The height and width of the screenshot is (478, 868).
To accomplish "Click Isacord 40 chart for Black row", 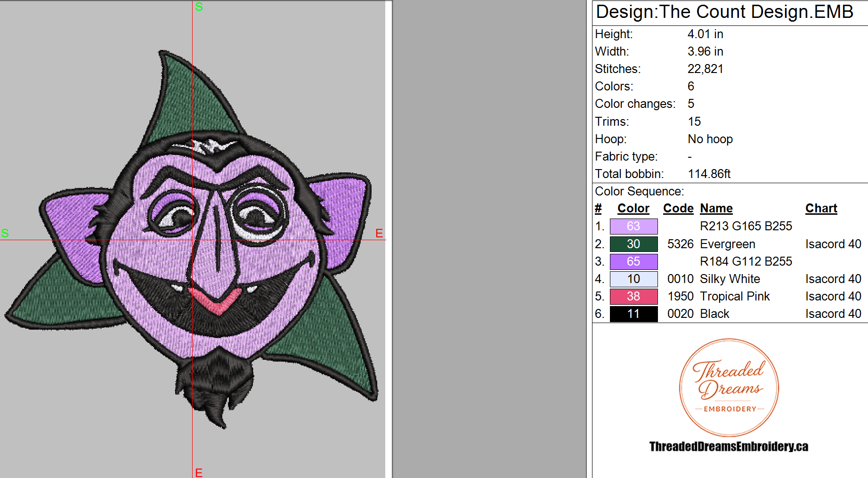I will click(833, 314).
